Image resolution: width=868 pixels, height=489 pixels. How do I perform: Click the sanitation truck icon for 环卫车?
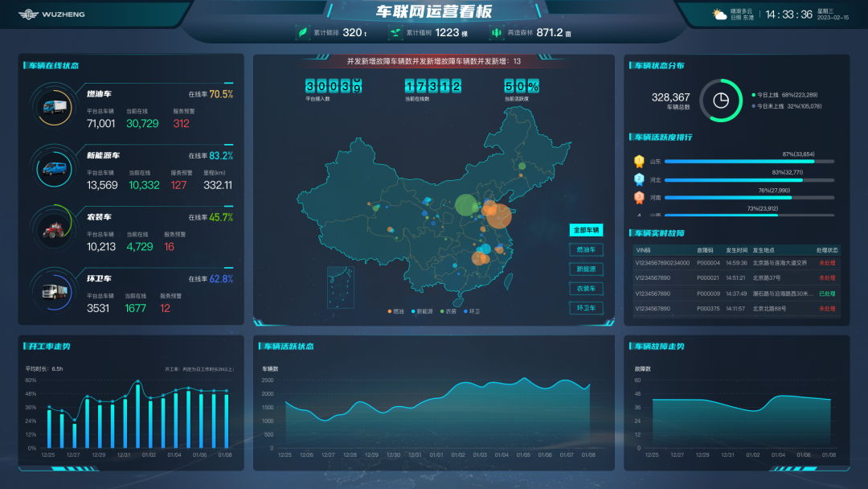pyautogui.click(x=55, y=290)
